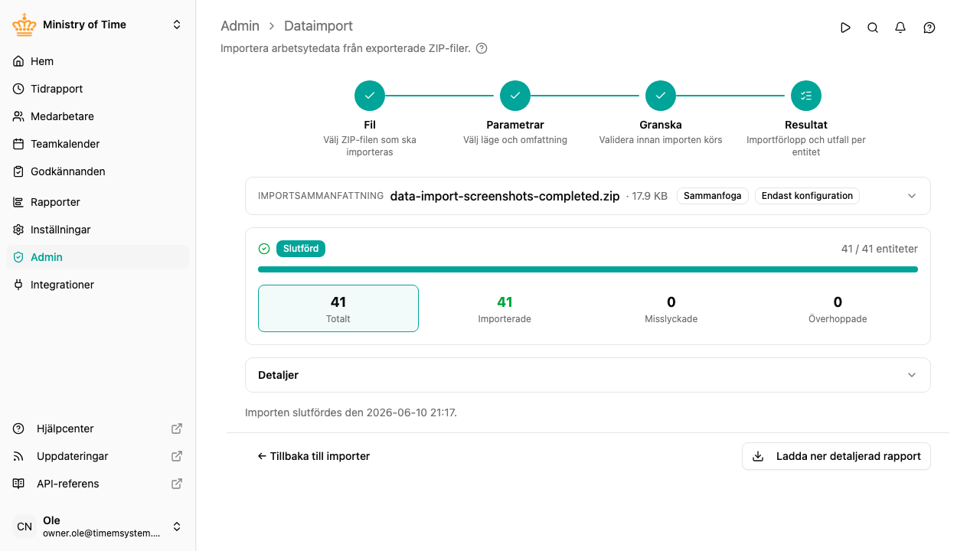Open Hjälpcenter link
This screenshot has height=551, width=980.
97,429
